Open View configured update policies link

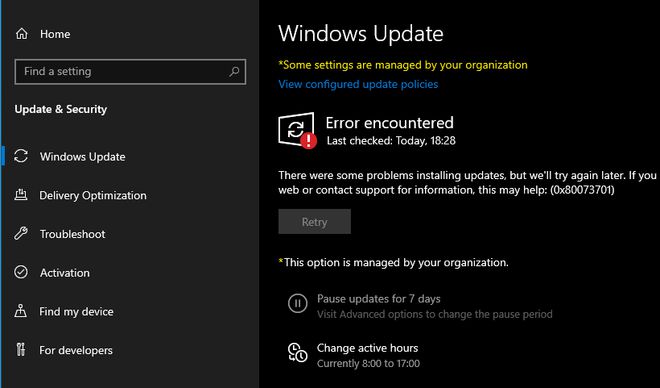(x=358, y=84)
